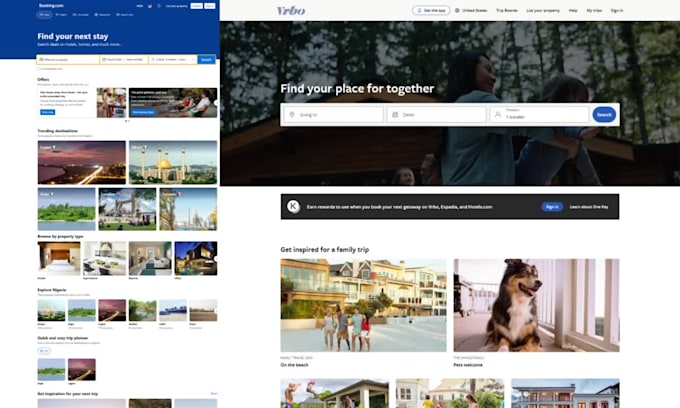Click the person icon in Vrbo Travelers field

498,114
